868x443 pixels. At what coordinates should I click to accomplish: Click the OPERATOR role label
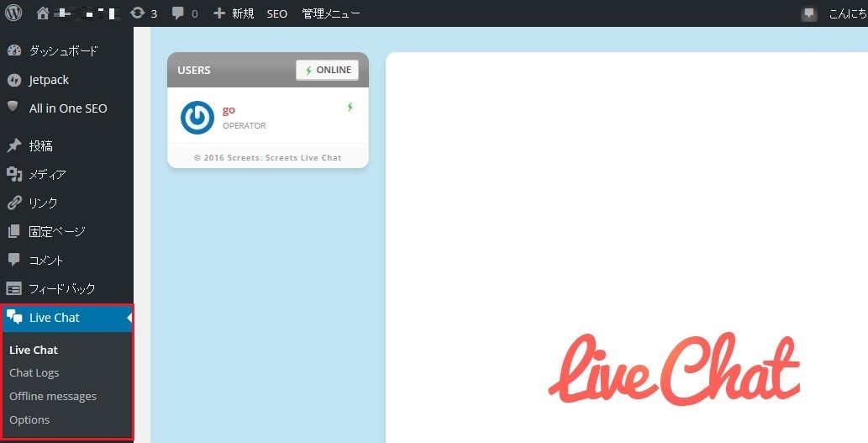tap(245, 126)
